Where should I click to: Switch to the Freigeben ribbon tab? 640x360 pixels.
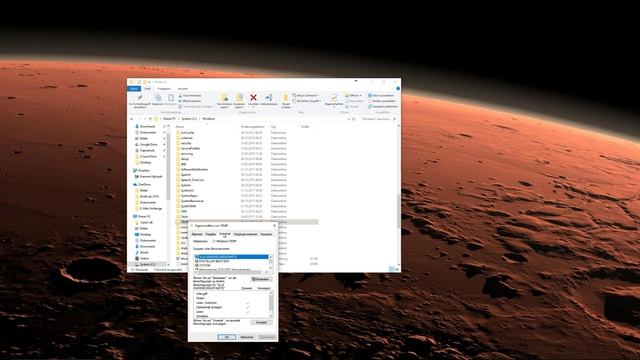coord(164,89)
